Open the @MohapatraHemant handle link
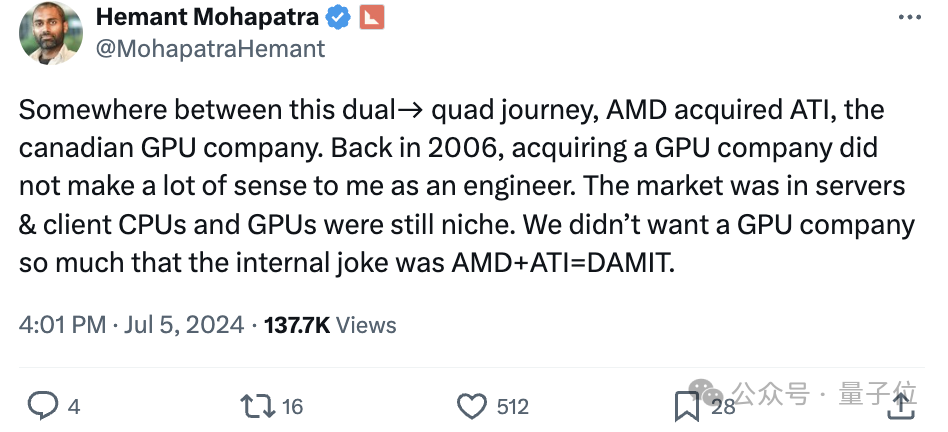948x432 pixels. click(209, 47)
